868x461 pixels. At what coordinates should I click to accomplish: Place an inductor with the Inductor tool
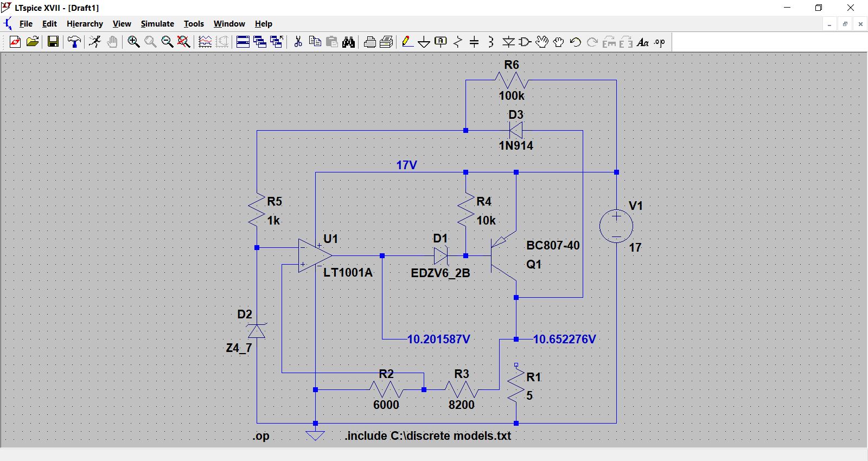[491, 42]
